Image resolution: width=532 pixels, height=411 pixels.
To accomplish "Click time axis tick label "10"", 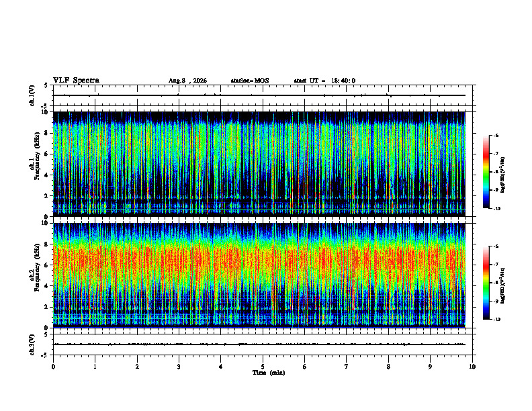I will (472, 367).
